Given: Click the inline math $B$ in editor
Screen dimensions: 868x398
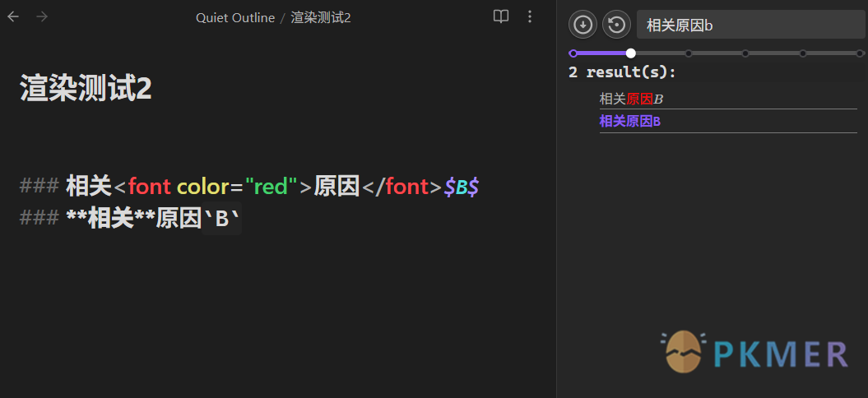Looking at the screenshot, I should click(x=461, y=187).
